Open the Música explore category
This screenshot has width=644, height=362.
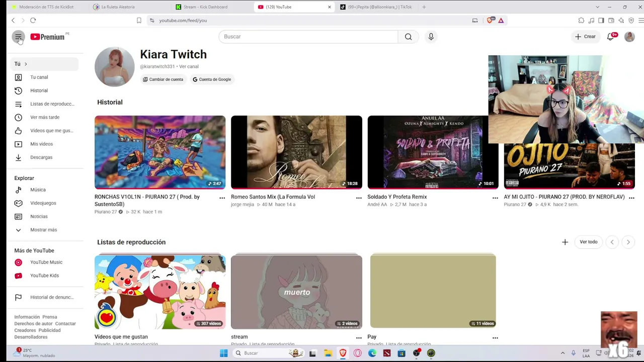click(x=44, y=190)
